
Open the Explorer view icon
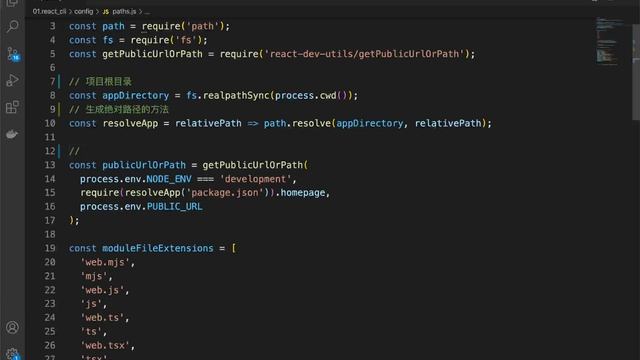[12, 3]
